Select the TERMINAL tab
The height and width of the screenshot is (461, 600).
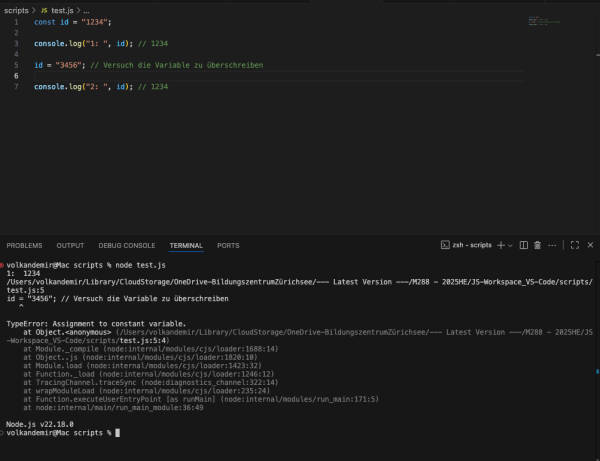coord(186,246)
